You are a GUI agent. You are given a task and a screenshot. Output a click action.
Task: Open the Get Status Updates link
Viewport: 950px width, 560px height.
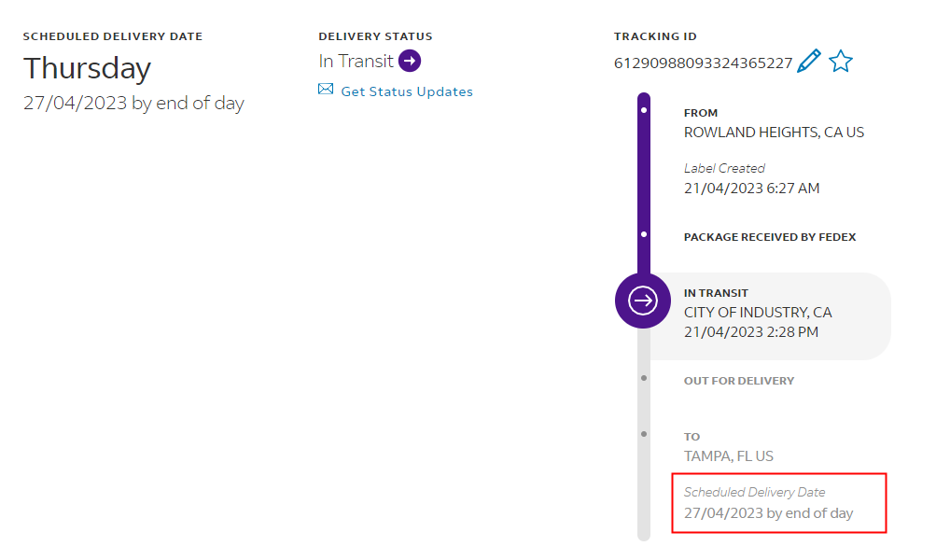coord(407,91)
